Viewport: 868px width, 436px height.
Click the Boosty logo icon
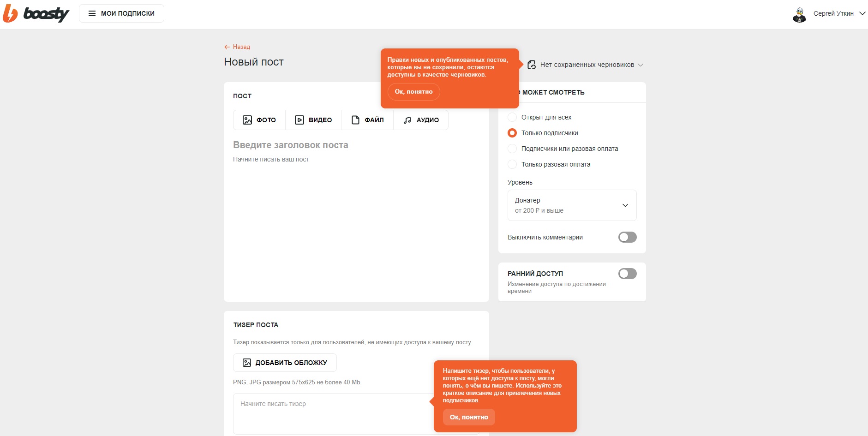click(10, 13)
